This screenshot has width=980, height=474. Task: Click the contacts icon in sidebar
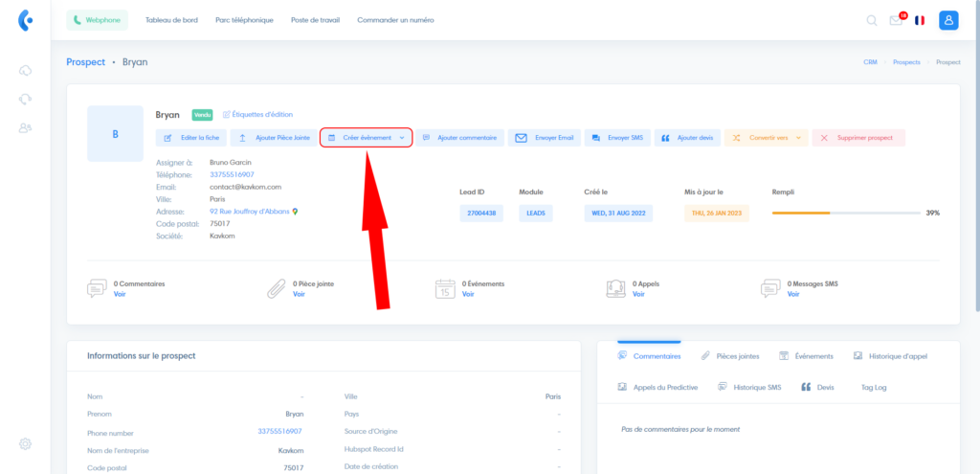tap(26, 127)
